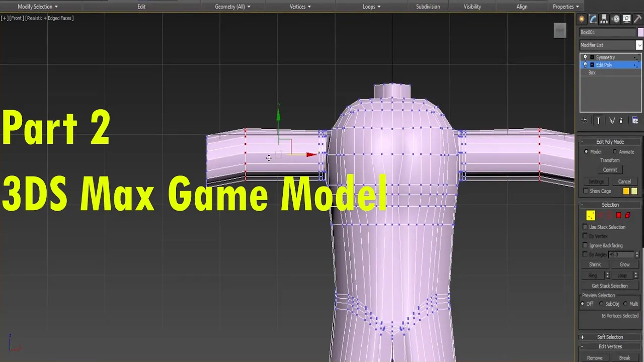
Task: Click the orange cage color swatch
Action: (626, 191)
